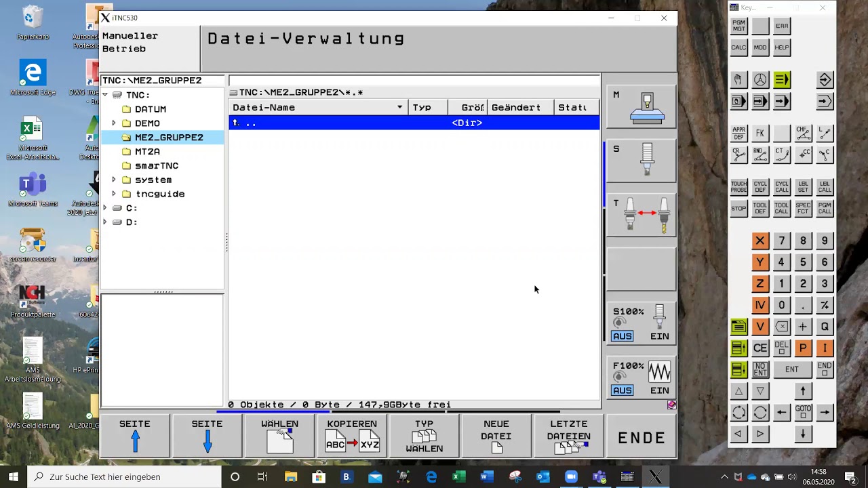Expand the DEMO folder
Image resolution: width=868 pixels, height=488 pixels.
(x=114, y=123)
